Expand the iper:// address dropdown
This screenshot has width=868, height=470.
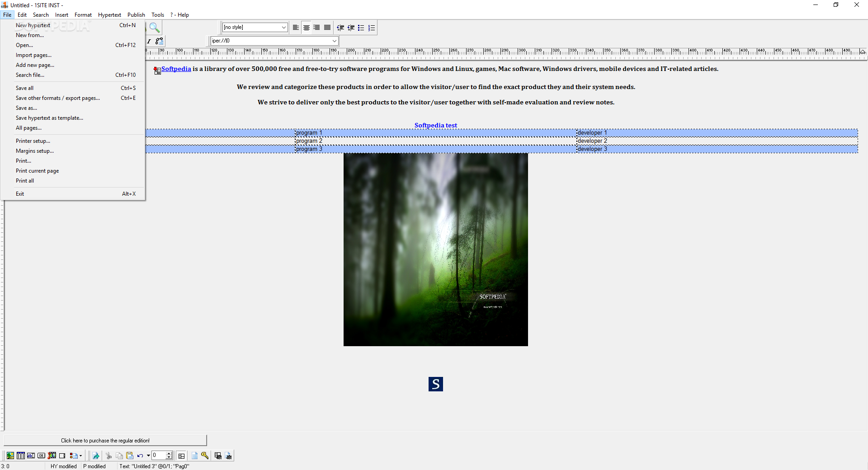coord(335,41)
